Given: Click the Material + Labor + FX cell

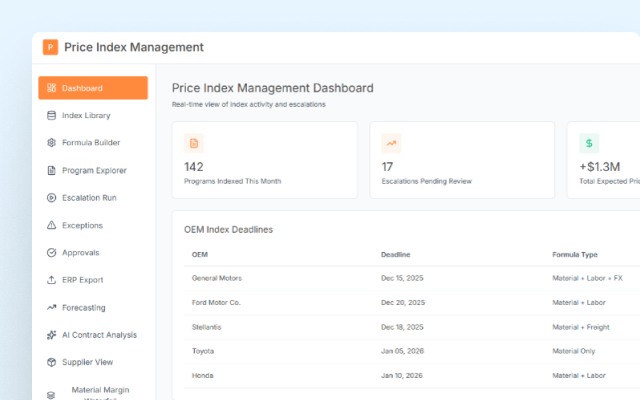Looking at the screenshot, I should 587,278.
